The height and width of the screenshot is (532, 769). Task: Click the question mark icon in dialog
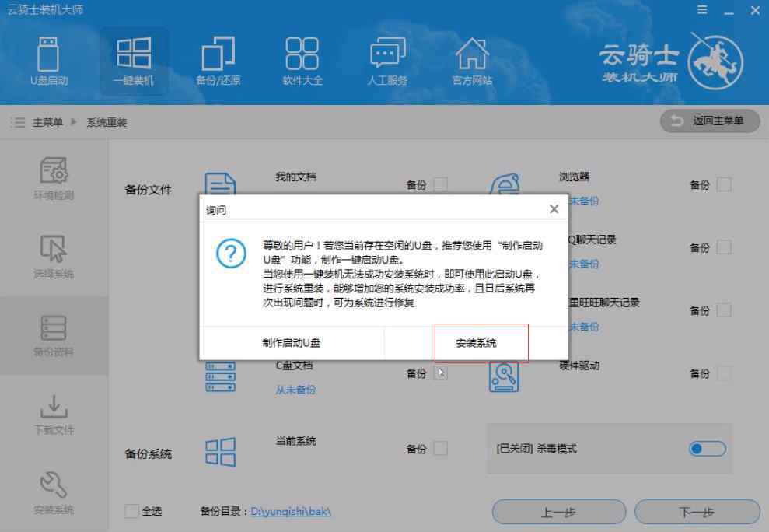pos(231,254)
